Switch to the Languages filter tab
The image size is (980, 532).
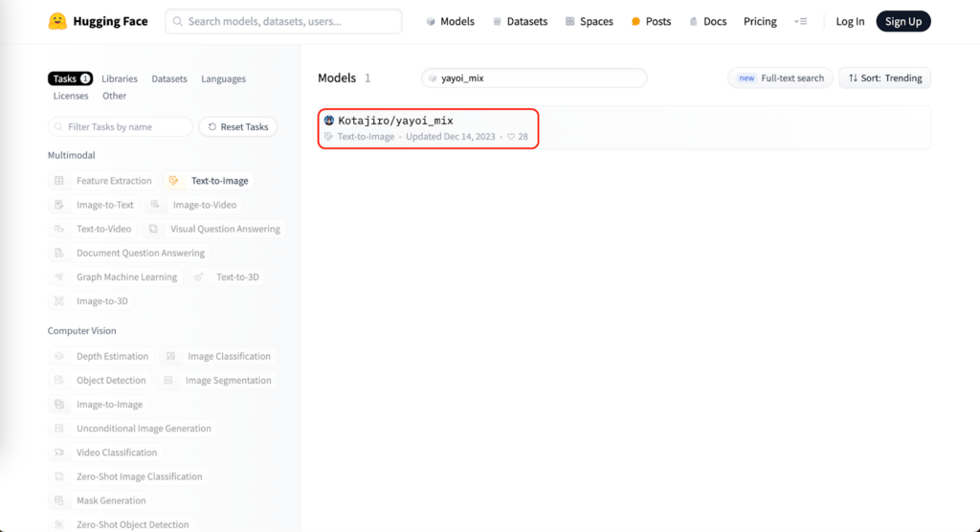pos(223,78)
